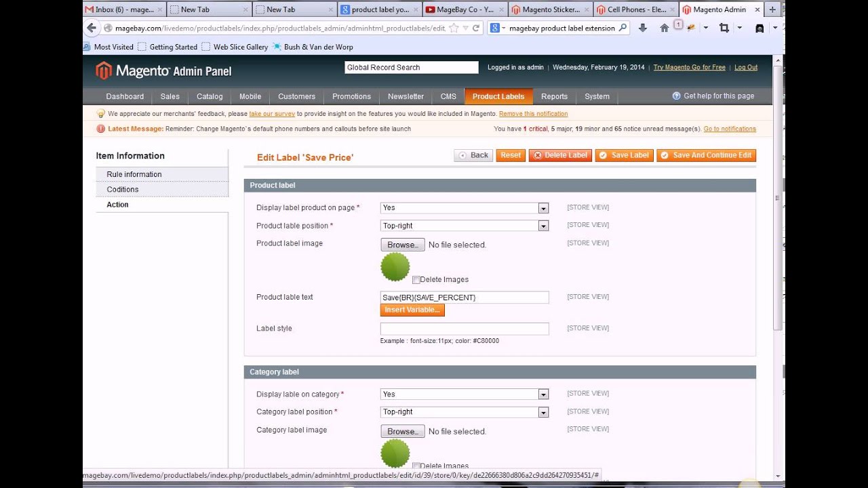Click into the Global Record Search field
This screenshot has width=868, height=488.
pyautogui.click(x=412, y=68)
